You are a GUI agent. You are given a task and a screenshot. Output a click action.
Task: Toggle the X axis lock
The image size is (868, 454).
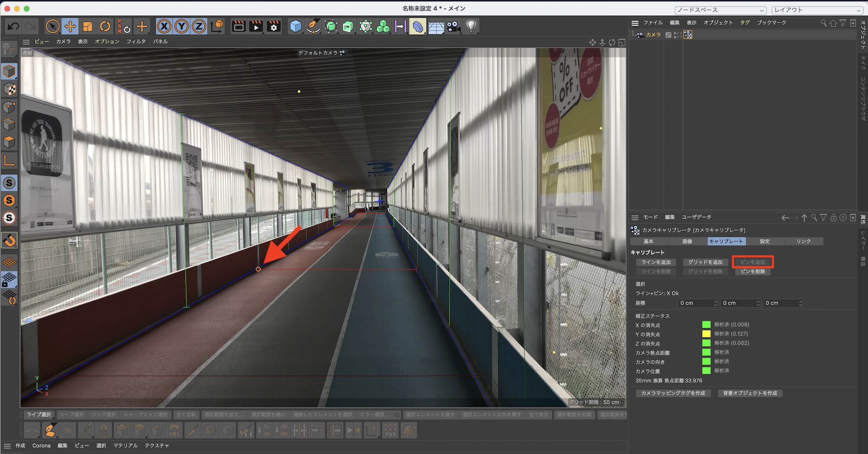tap(164, 27)
